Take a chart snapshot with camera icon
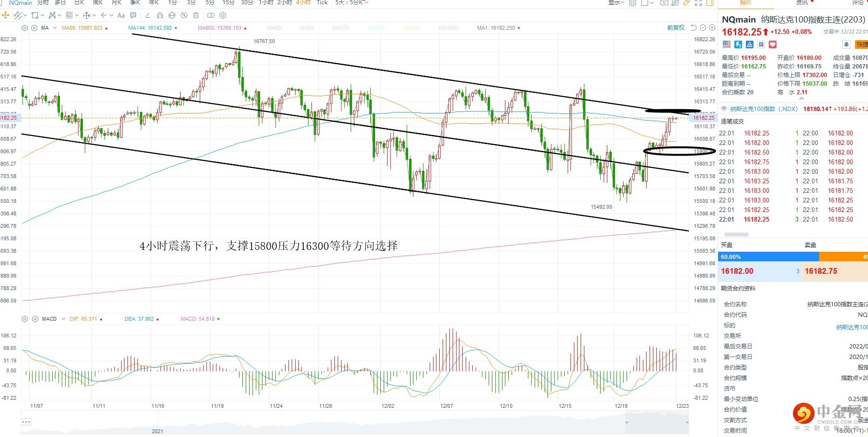Viewport: 868px width, 437px height. click(x=664, y=2)
